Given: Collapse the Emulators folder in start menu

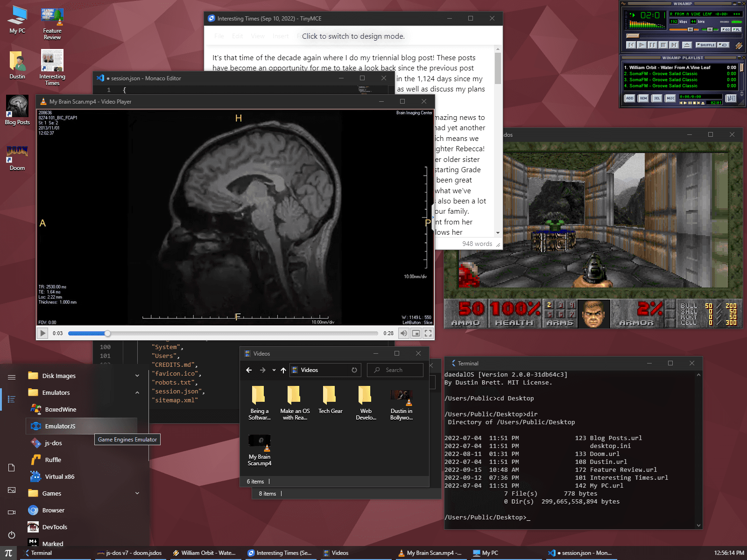Looking at the screenshot, I should (137, 392).
